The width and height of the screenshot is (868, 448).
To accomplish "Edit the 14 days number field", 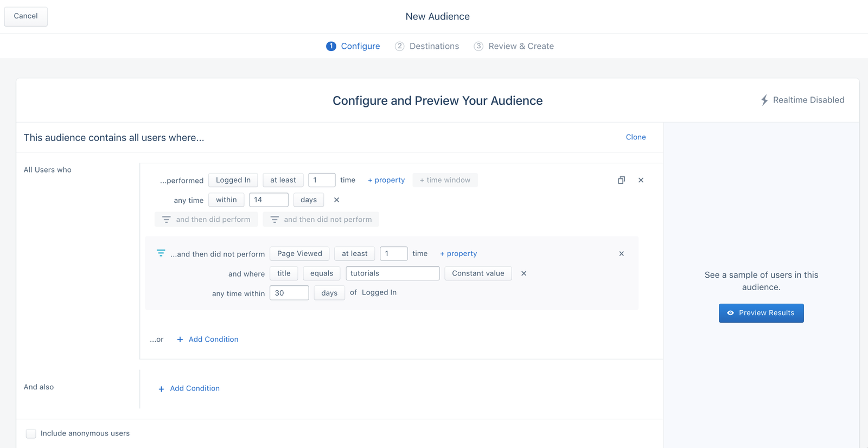I will (x=269, y=200).
